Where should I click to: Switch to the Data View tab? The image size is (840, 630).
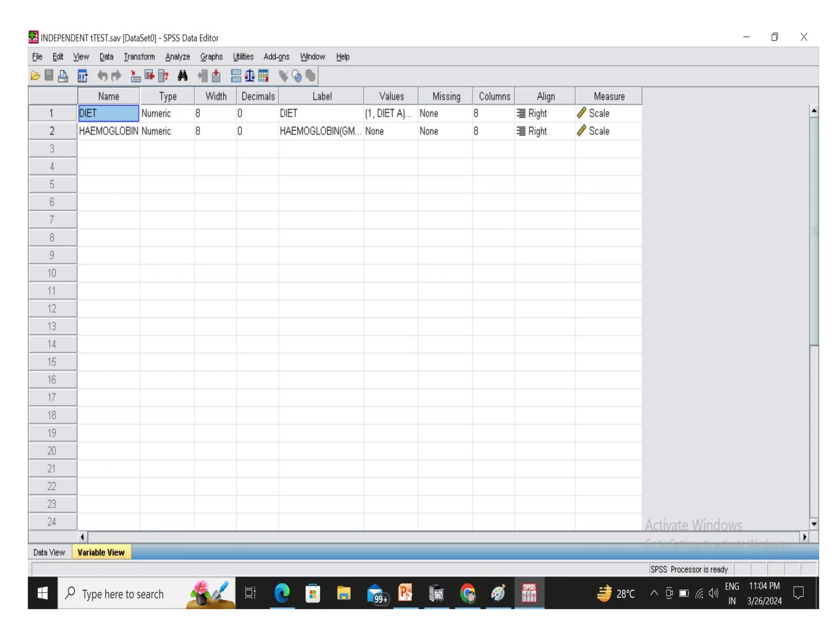coord(49,552)
